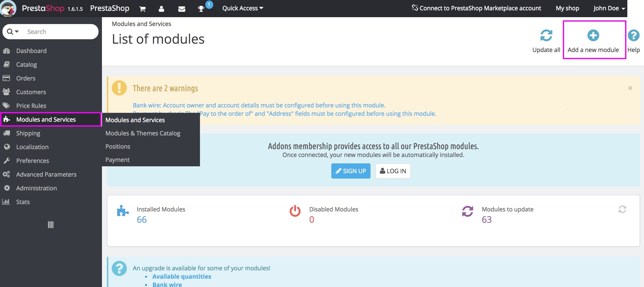Expand the Quick Access dropdown
The width and height of the screenshot is (644, 287).
(243, 8)
